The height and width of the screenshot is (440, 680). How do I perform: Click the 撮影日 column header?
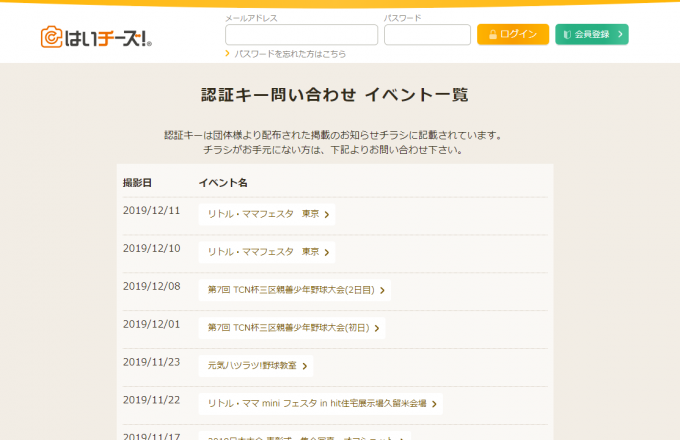[137, 183]
